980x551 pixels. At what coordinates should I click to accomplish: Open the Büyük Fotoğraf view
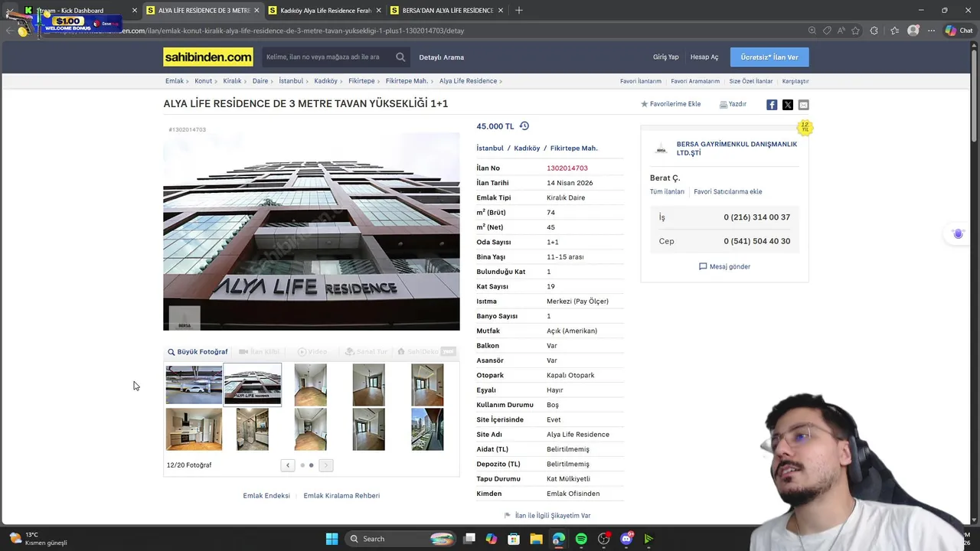(x=198, y=352)
